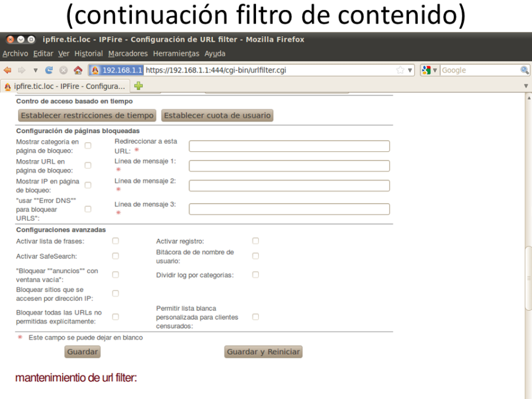
Task: Enable the Activar SafeSearch checkbox
Action: (115, 255)
